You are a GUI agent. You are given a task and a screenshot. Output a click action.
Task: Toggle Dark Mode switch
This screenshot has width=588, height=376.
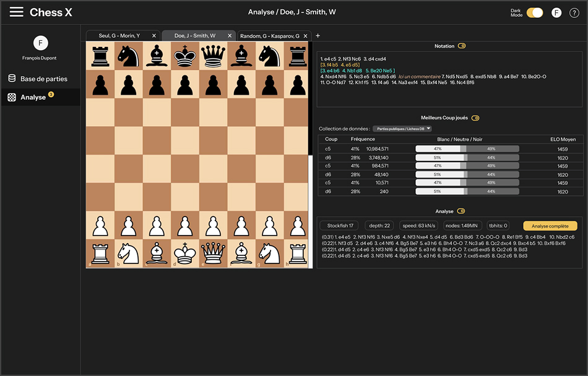pos(535,12)
